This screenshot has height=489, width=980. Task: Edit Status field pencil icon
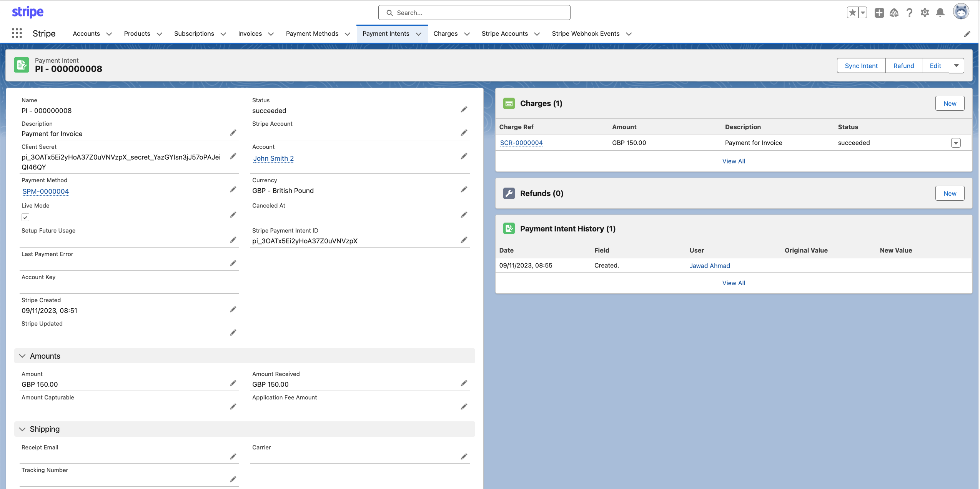pos(464,110)
